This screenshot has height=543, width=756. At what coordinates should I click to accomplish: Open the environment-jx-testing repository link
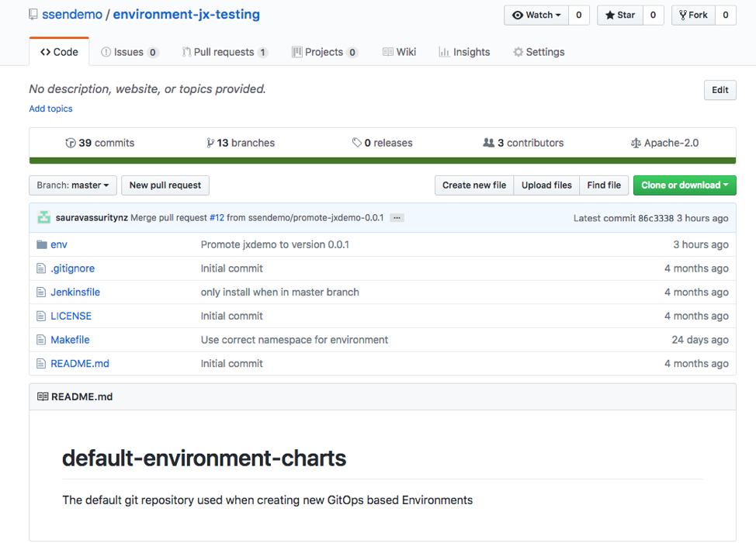186,15
